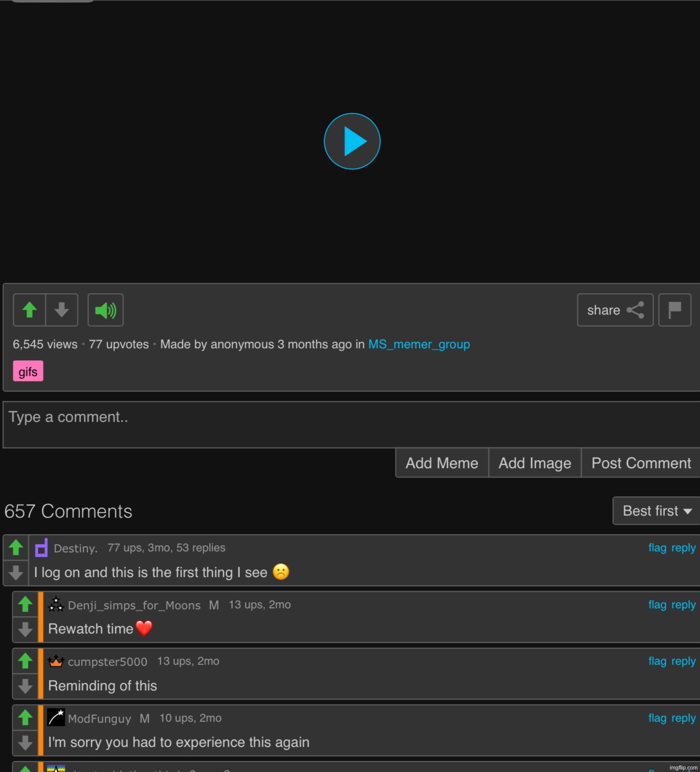Flag cumpster5000's comment
The width and height of the screenshot is (700, 772).
(657, 661)
